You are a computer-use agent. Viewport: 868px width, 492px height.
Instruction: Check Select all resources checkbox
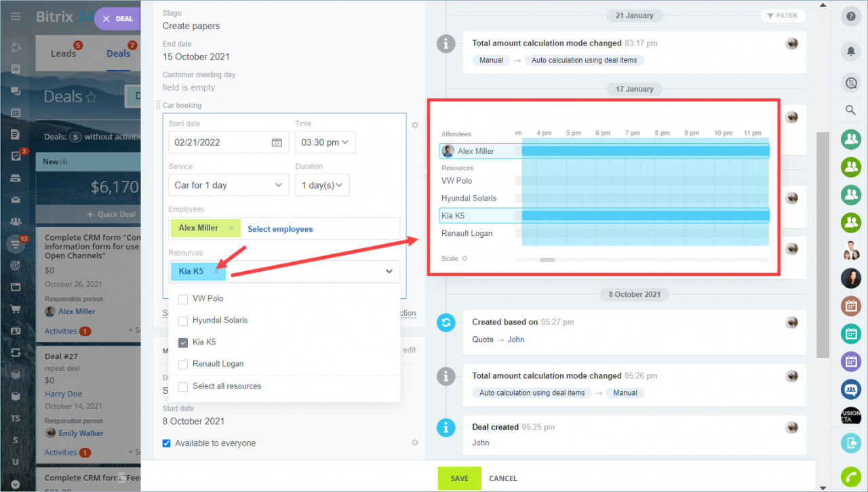tap(183, 386)
